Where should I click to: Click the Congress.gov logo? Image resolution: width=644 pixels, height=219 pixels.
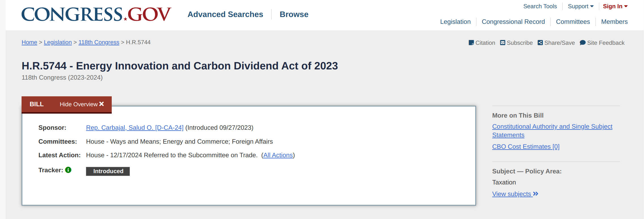(96, 14)
